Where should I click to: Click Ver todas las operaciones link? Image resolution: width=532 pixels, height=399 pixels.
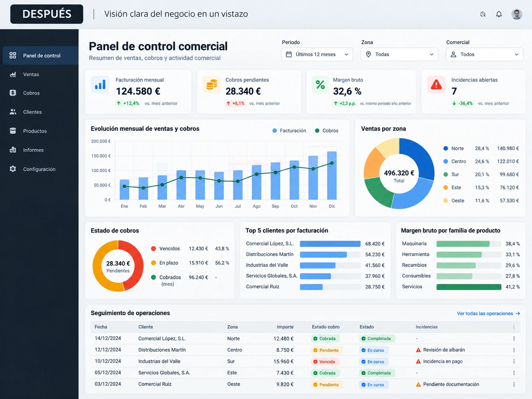[x=489, y=313]
